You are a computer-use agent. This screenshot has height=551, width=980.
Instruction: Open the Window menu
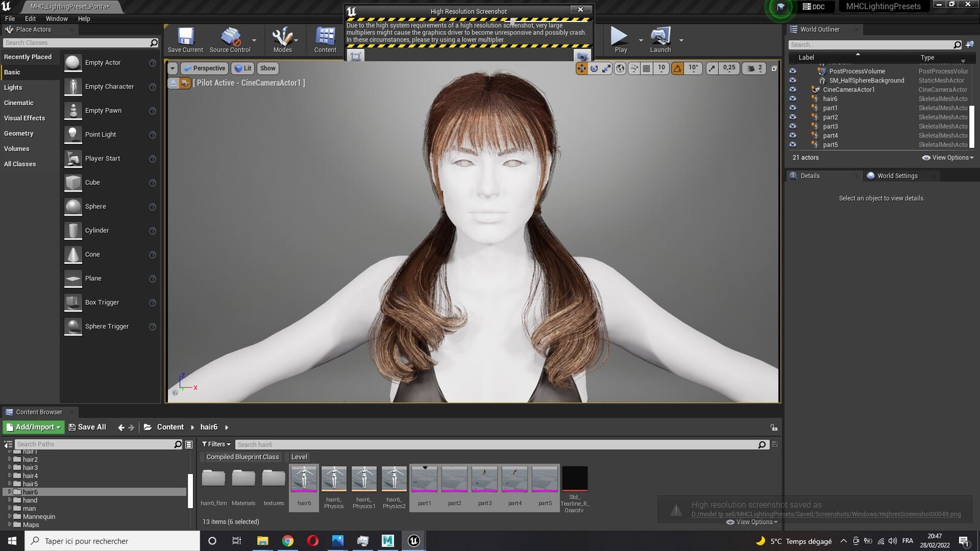tap(57, 19)
